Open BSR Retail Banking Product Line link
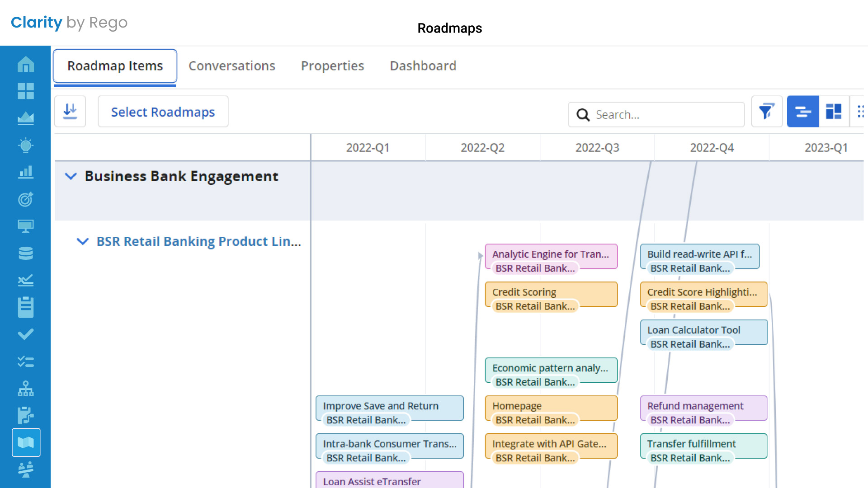Viewport: 868px width, 488px height. pos(198,241)
